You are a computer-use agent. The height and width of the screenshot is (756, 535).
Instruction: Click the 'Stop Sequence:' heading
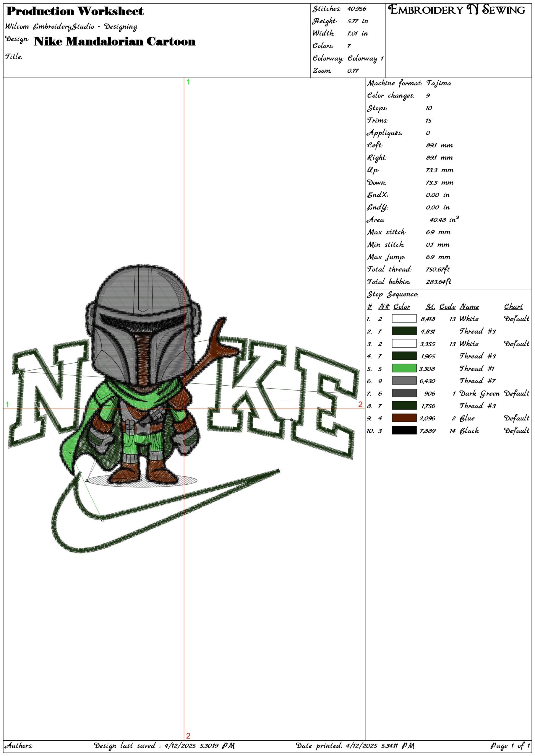point(393,294)
